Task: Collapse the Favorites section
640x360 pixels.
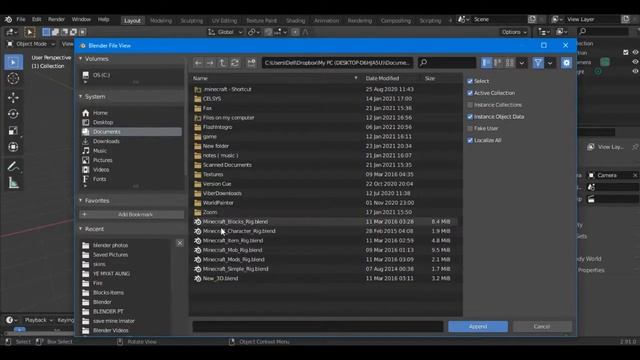Action: [x=80, y=200]
